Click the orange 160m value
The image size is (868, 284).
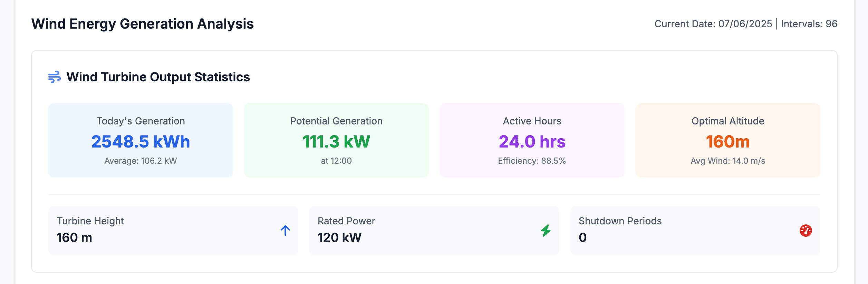(x=728, y=142)
